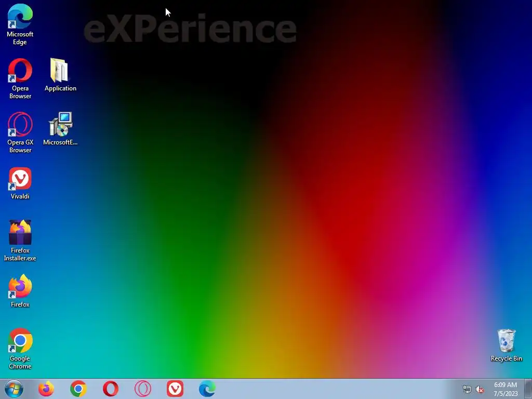Select the Opera GX Browser desktop shortcut

pos(20,132)
